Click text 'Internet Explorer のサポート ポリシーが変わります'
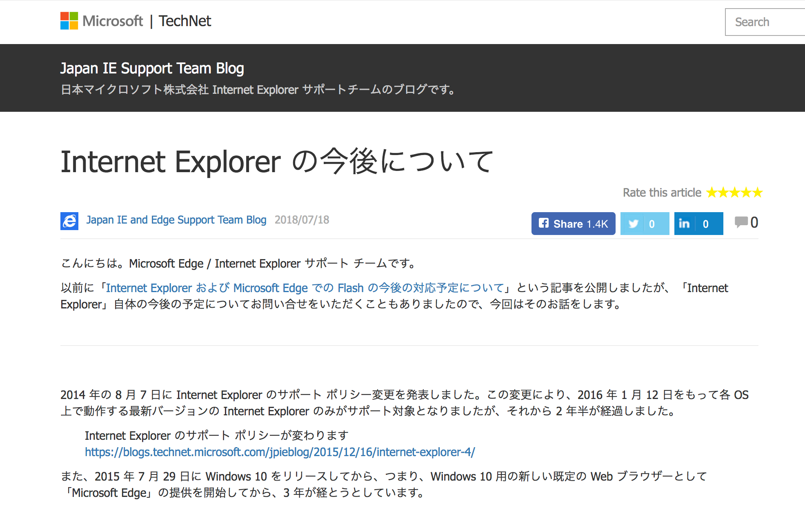 [x=216, y=436]
